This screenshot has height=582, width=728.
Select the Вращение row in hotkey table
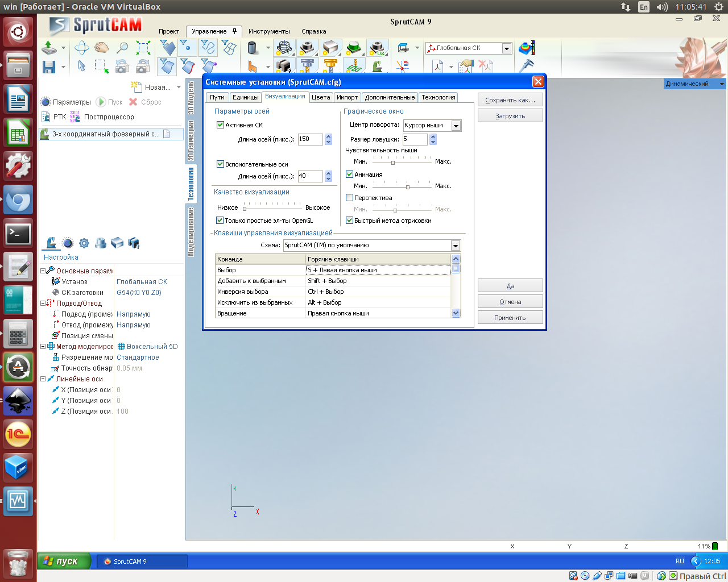333,313
